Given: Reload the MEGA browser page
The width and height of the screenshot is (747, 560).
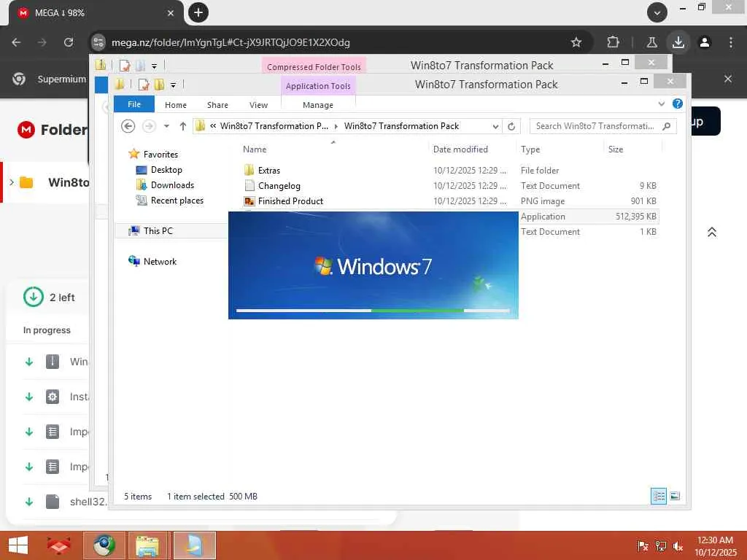Looking at the screenshot, I should 69,42.
